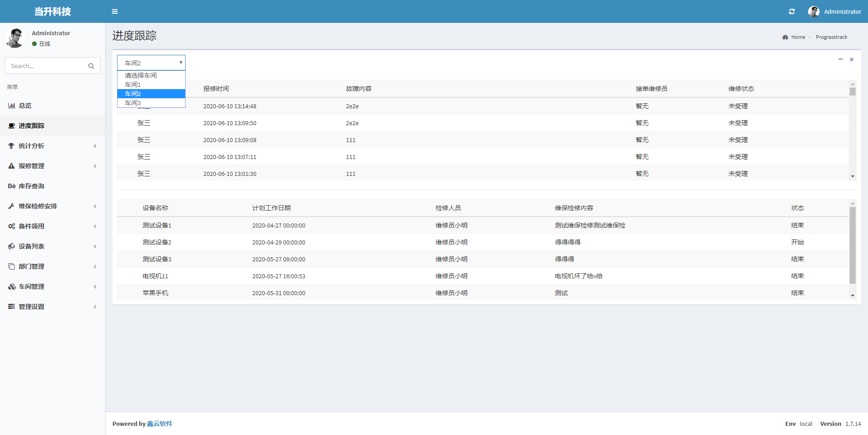Screen dimensions: 868x435
Task: Open the 库存查询 menu item
Action: [31, 186]
